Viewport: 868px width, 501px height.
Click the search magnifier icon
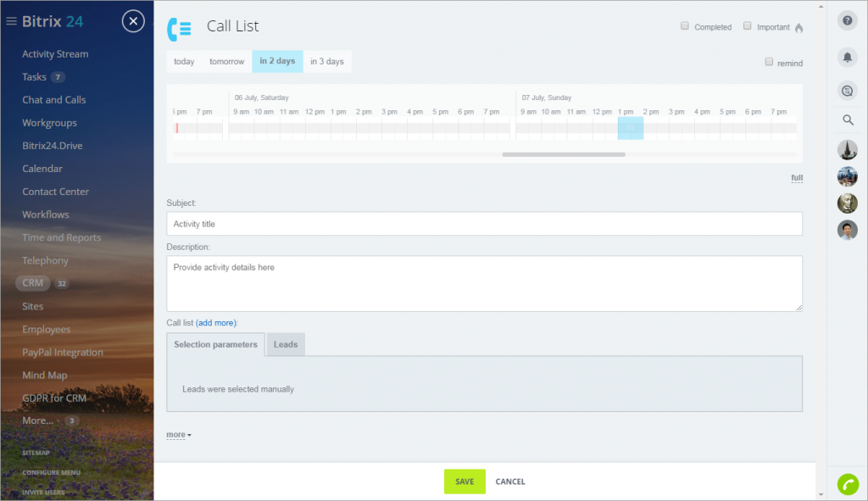point(848,120)
